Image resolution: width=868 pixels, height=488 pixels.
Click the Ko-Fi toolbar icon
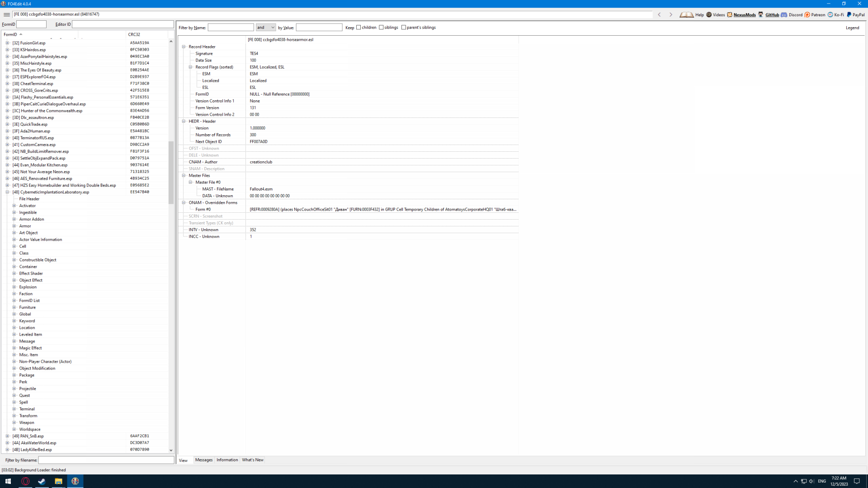[x=830, y=14]
